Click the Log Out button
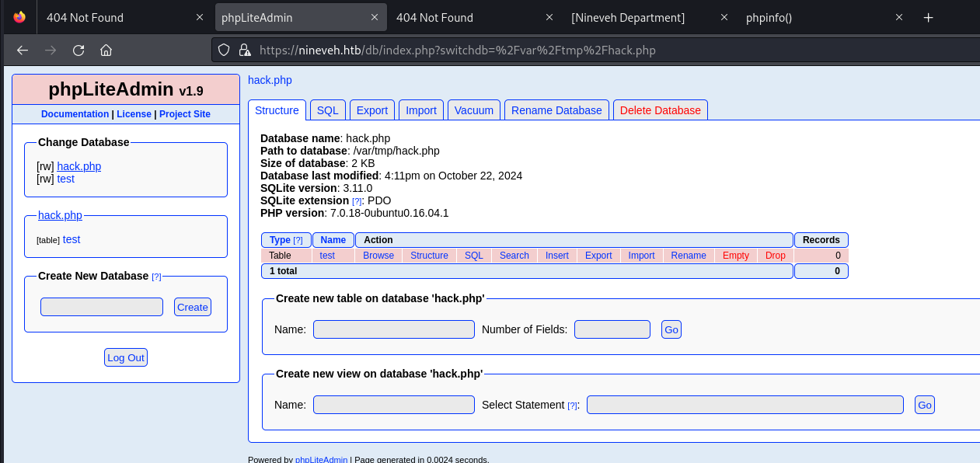 125,357
